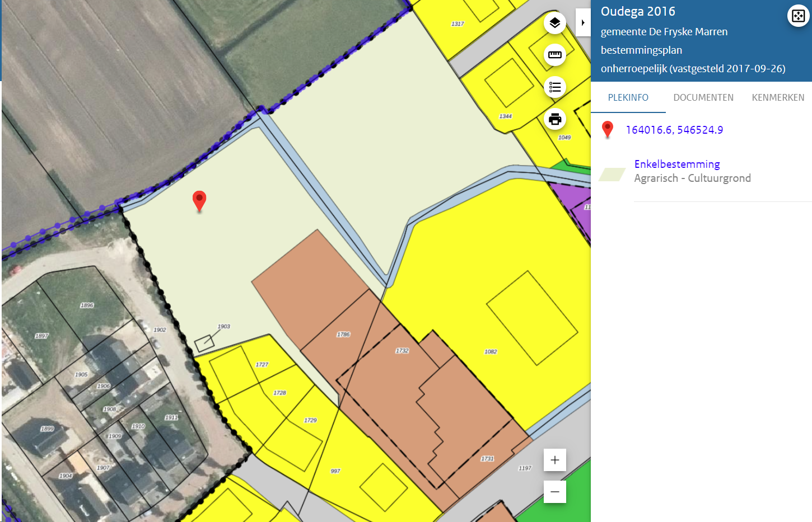Open the legend list button

coord(555,87)
